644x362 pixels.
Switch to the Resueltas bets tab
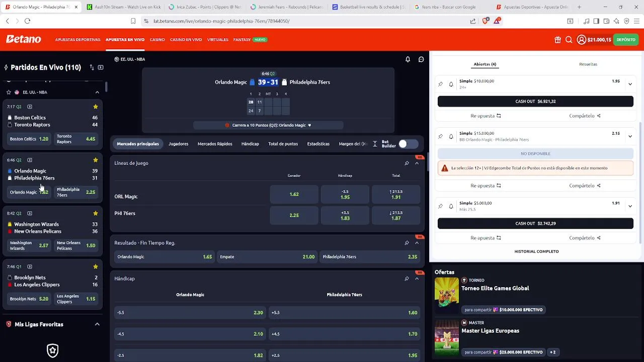pyautogui.click(x=588, y=64)
